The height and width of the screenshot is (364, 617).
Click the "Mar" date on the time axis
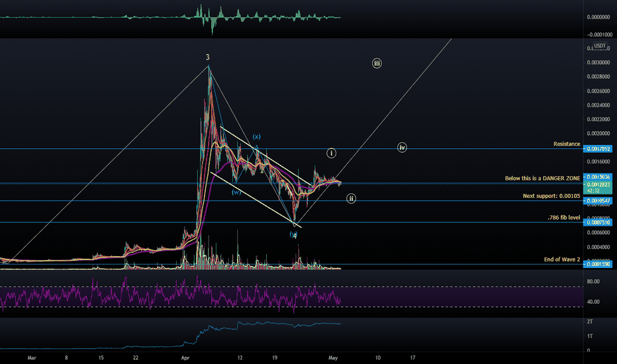[32, 357]
